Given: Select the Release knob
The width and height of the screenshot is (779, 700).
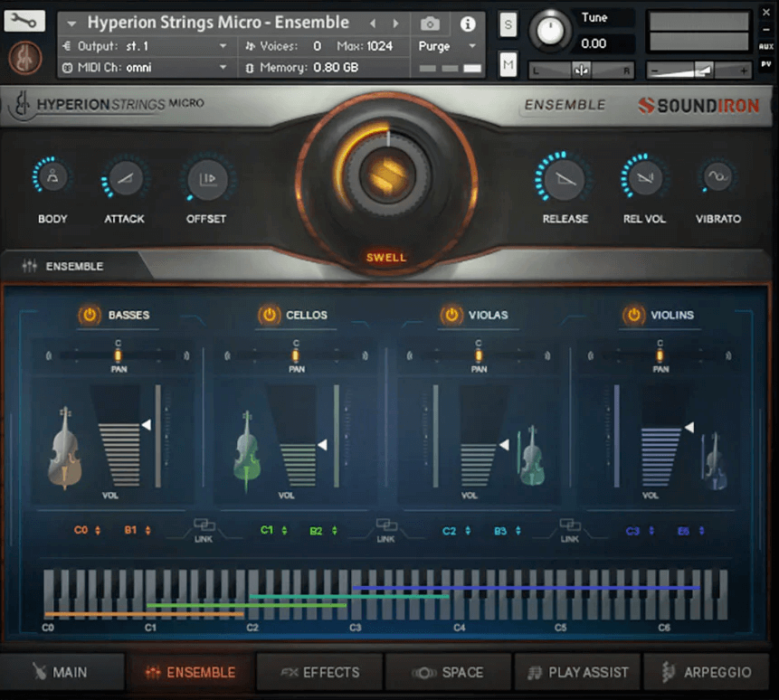Looking at the screenshot, I should (x=565, y=178).
